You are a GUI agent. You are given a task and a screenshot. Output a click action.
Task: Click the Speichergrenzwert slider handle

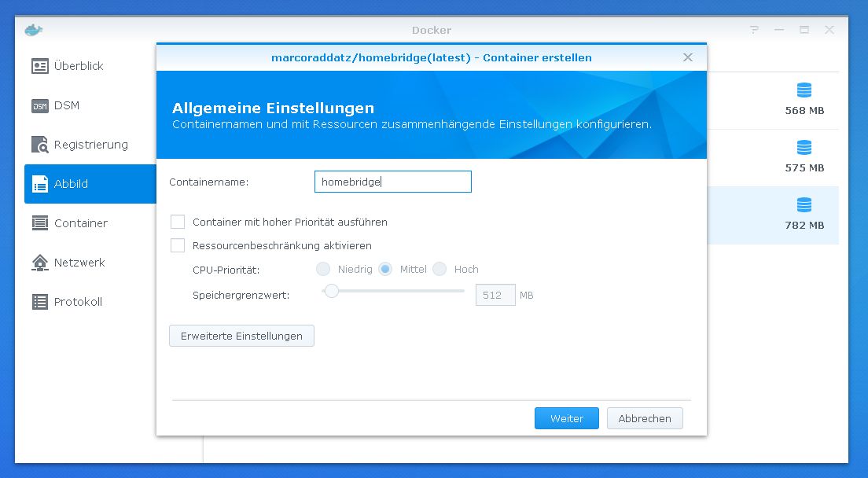pos(332,290)
